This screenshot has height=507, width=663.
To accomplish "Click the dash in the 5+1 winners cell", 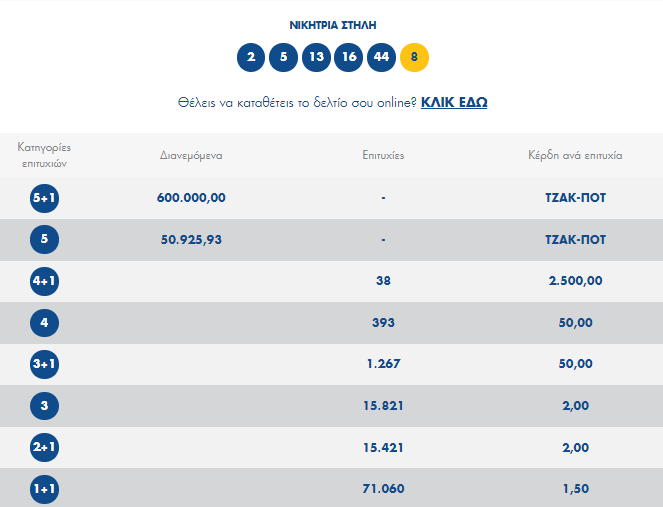I will point(383,198).
